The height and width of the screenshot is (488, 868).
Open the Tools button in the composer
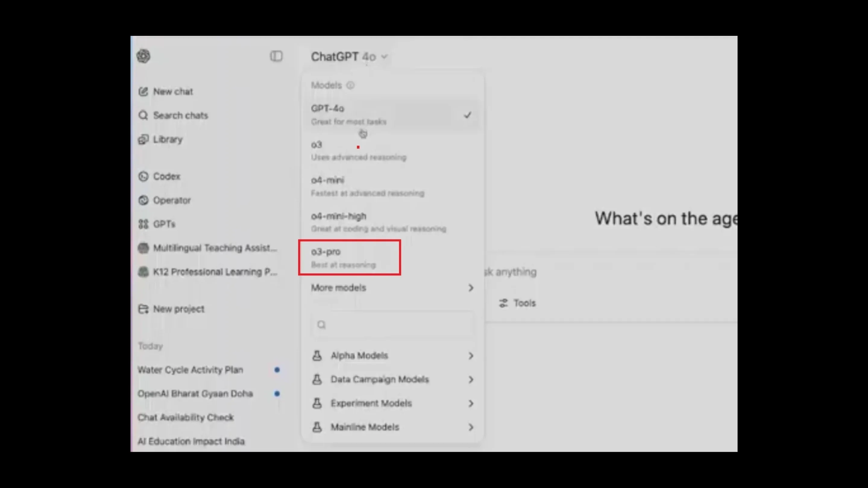[x=517, y=303]
